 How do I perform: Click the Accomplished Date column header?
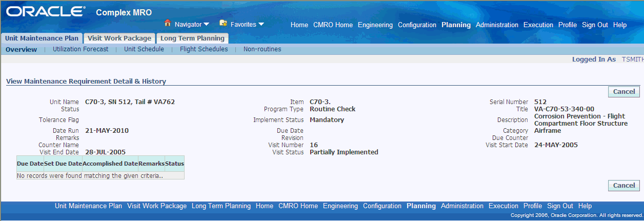pyautogui.click(x=110, y=164)
